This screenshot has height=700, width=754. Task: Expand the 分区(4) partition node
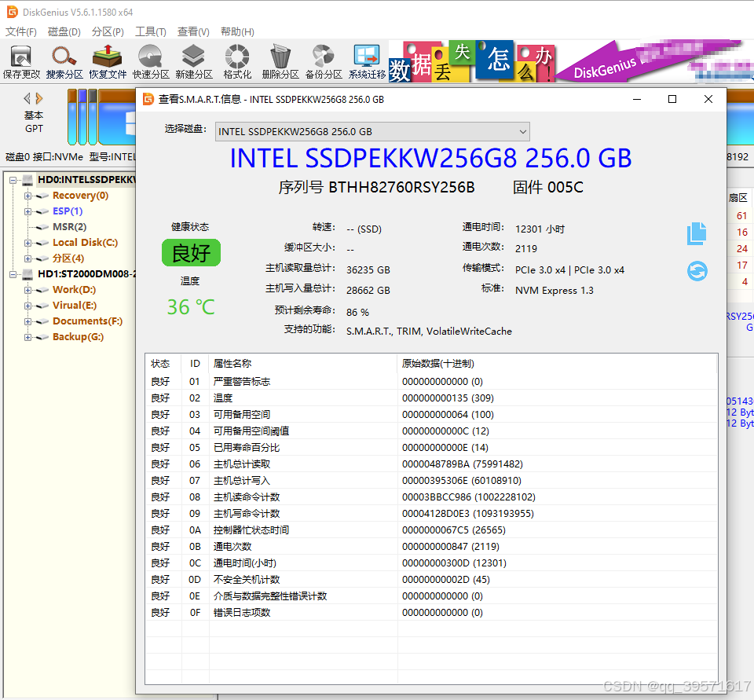(28, 258)
